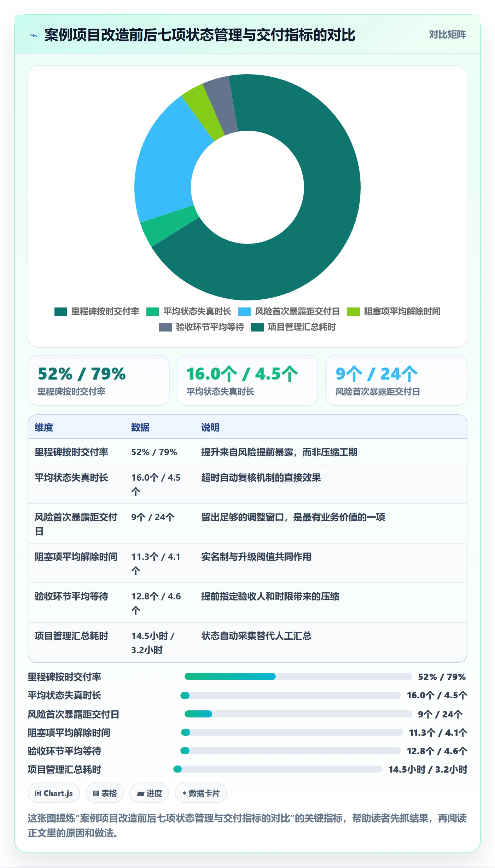Toggle legend swatch for 风险首次暴露距交付日

[x=245, y=312]
